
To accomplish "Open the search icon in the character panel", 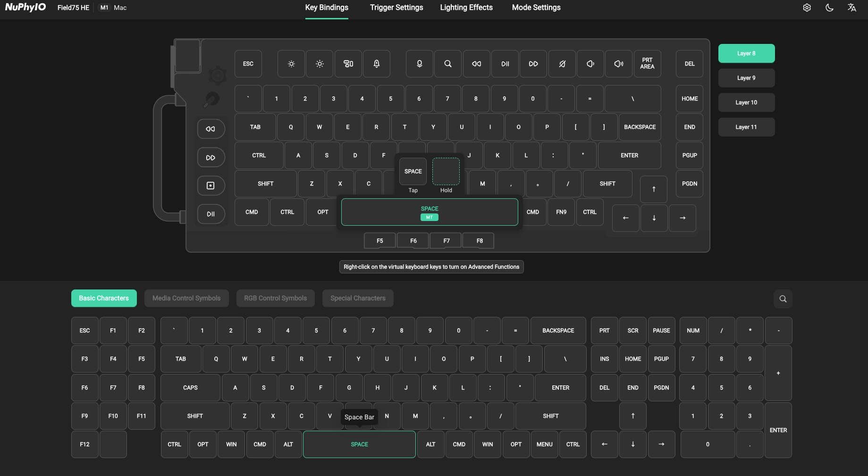I will pyautogui.click(x=783, y=298).
